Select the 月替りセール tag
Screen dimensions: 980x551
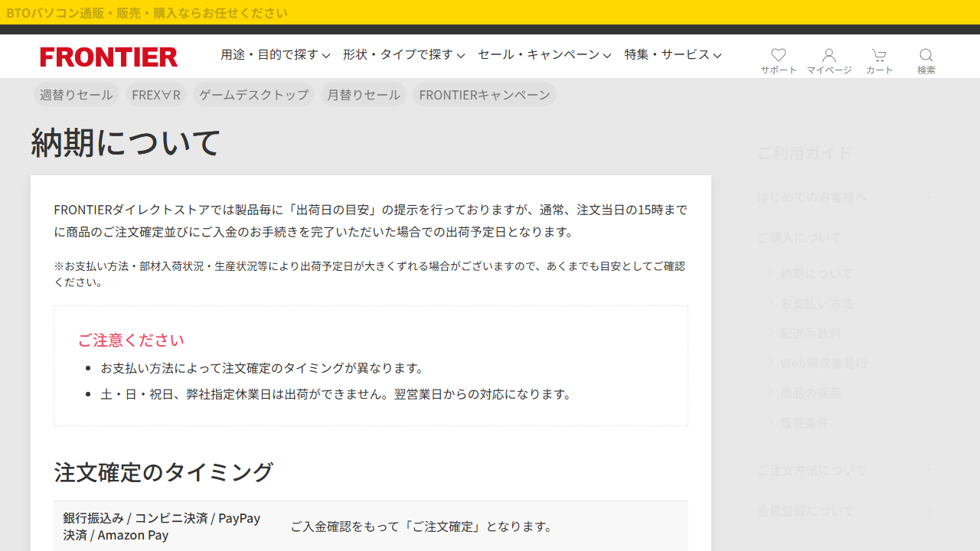pos(363,94)
